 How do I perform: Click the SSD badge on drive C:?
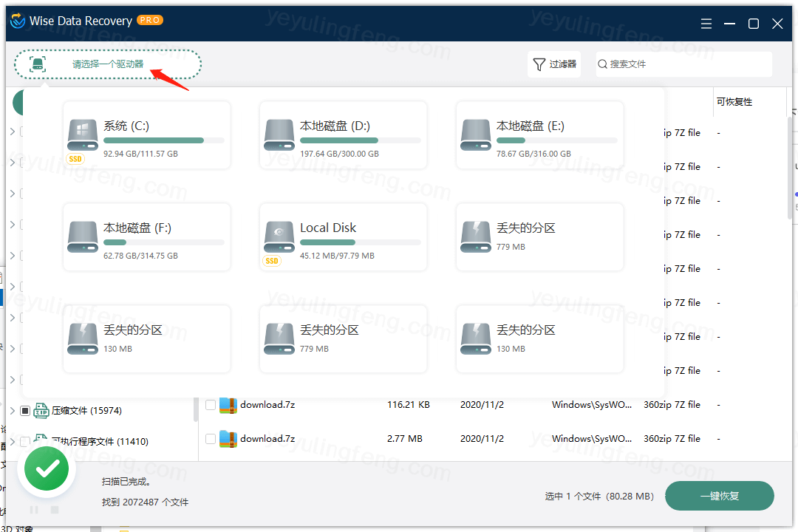click(75, 159)
